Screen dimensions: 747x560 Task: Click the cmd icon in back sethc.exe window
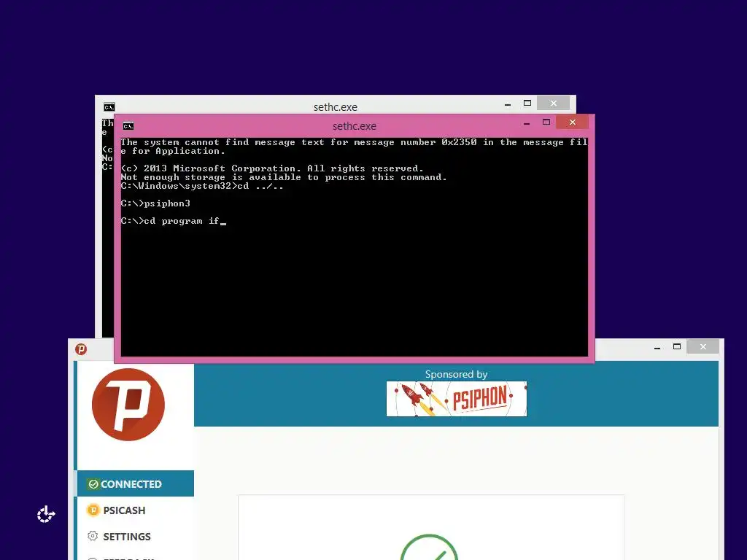(x=109, y=107)
